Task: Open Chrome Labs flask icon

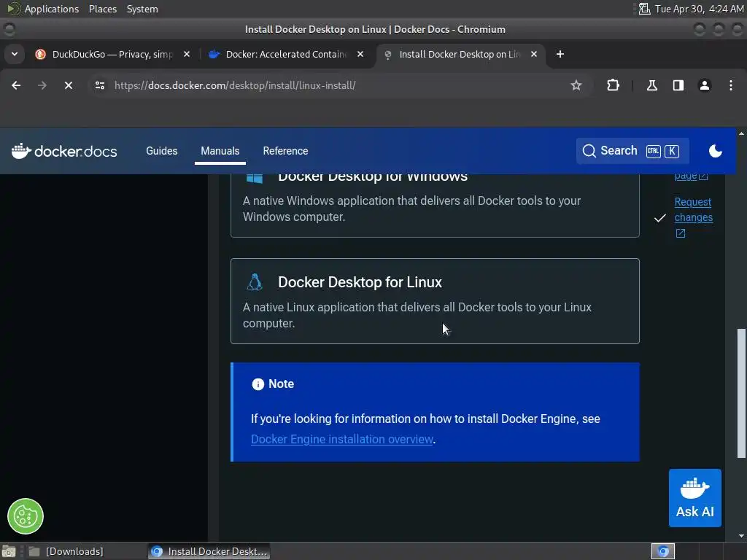Action: tap(651, 85)
